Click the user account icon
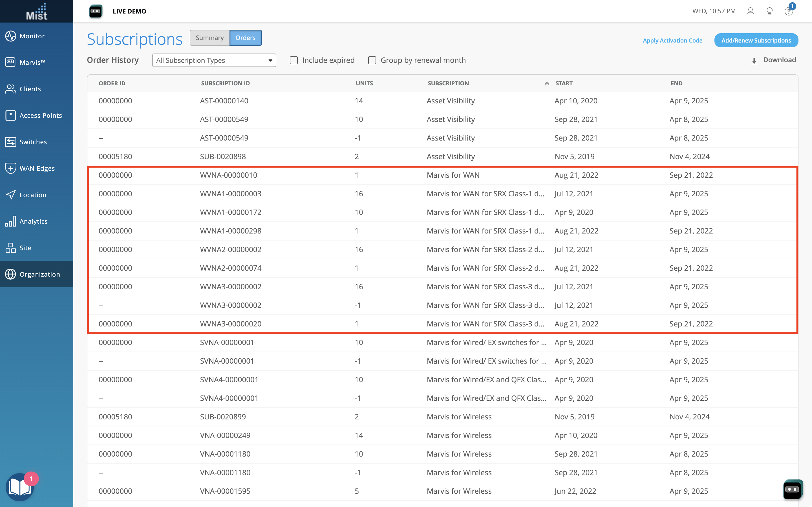 click(x=750, y=11)
